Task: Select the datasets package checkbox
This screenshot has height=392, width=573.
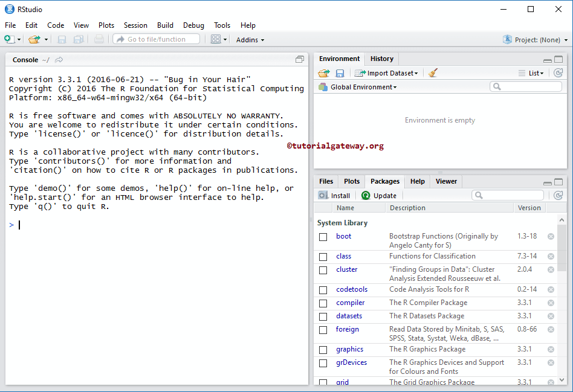Action: coord(323,316)
